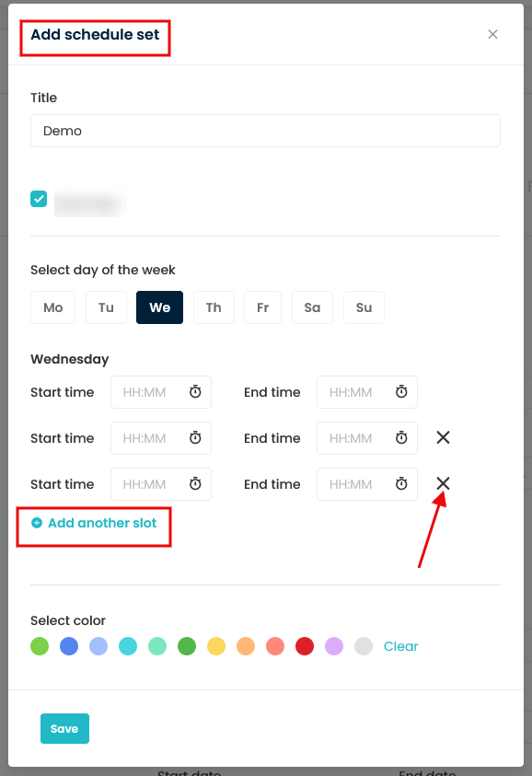Pick the yellow color swatch
The width and height of the screenshot is (532, 776).
tap(216, 646)
